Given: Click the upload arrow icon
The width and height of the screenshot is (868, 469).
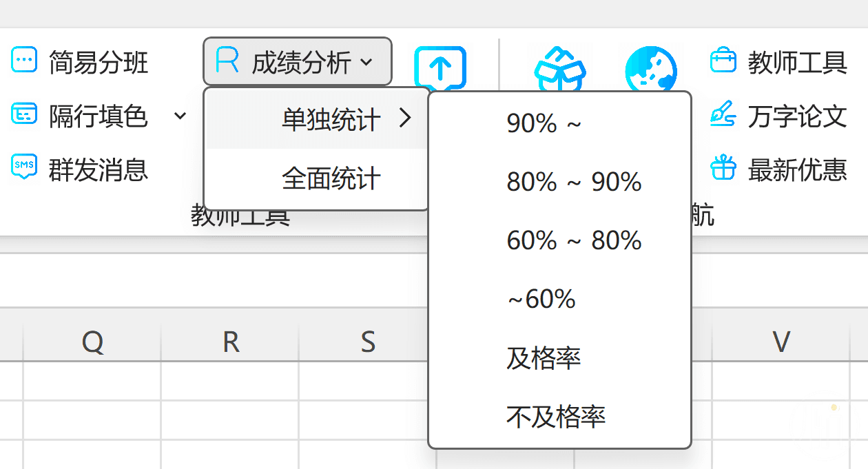Looking at the screenshot, I should 440,67.
